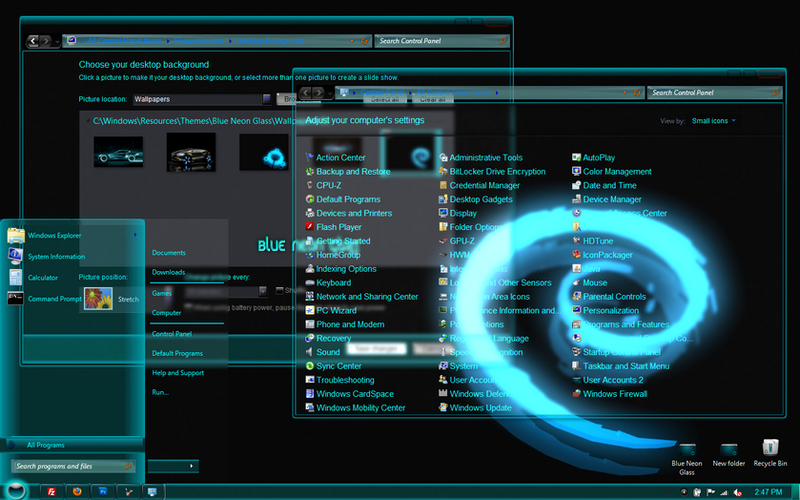Click the 2:47 PM taskbar clock
The height and width of the screenshot is (500, 800).
click(768, 492)
